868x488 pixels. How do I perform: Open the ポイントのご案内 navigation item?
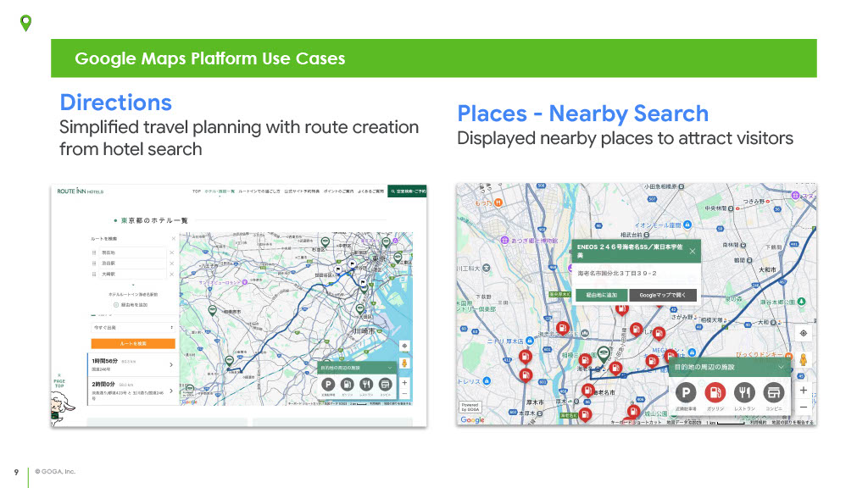(x=338, y=191)
